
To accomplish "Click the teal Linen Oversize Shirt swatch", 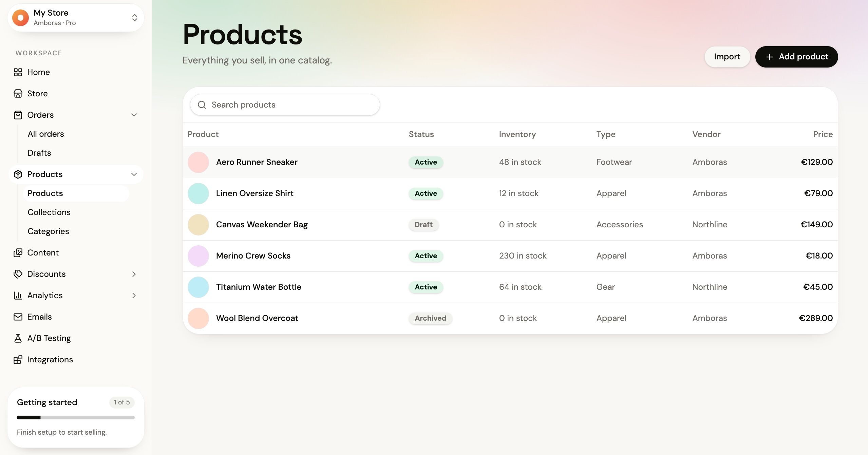I will coord(198,194).
